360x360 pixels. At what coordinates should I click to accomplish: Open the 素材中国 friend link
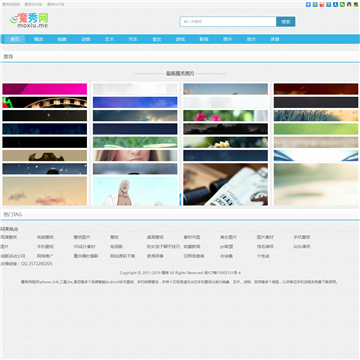192,237
